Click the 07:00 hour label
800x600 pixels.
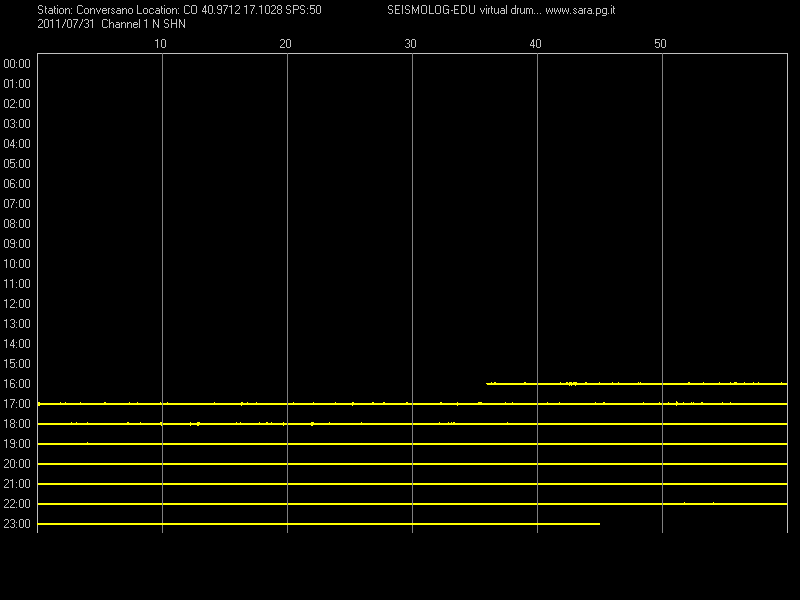pos(17,204)
